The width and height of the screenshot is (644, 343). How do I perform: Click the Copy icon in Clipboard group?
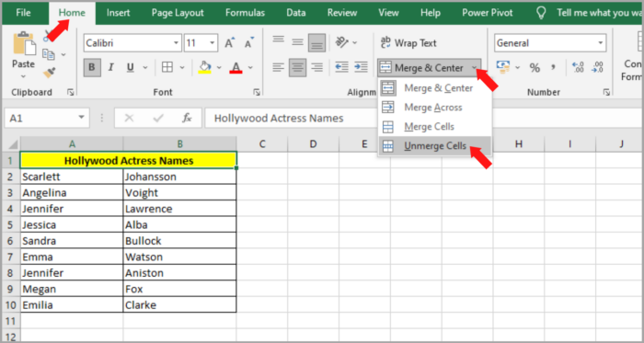pos(49,54)
